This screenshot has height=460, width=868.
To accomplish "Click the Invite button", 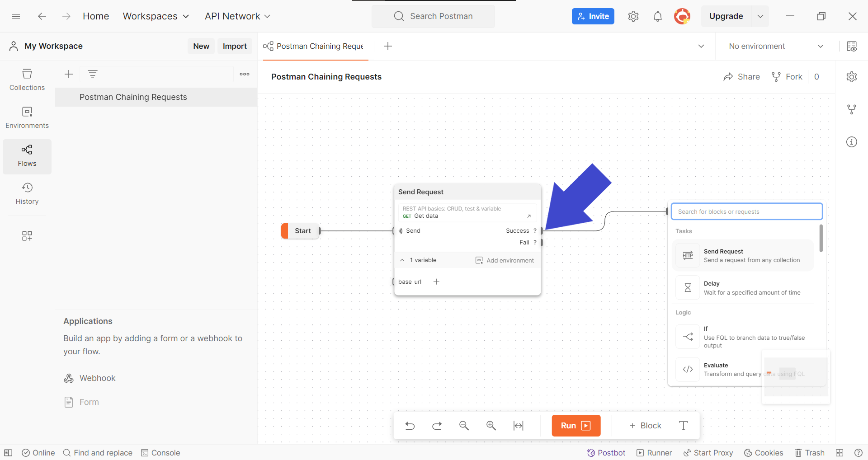I will click(593, 16).
